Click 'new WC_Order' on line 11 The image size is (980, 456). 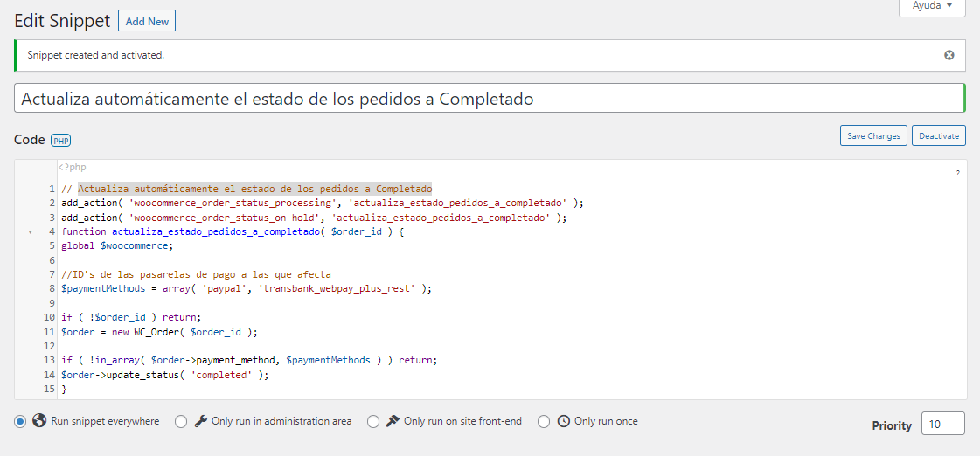tap(148, 332)
